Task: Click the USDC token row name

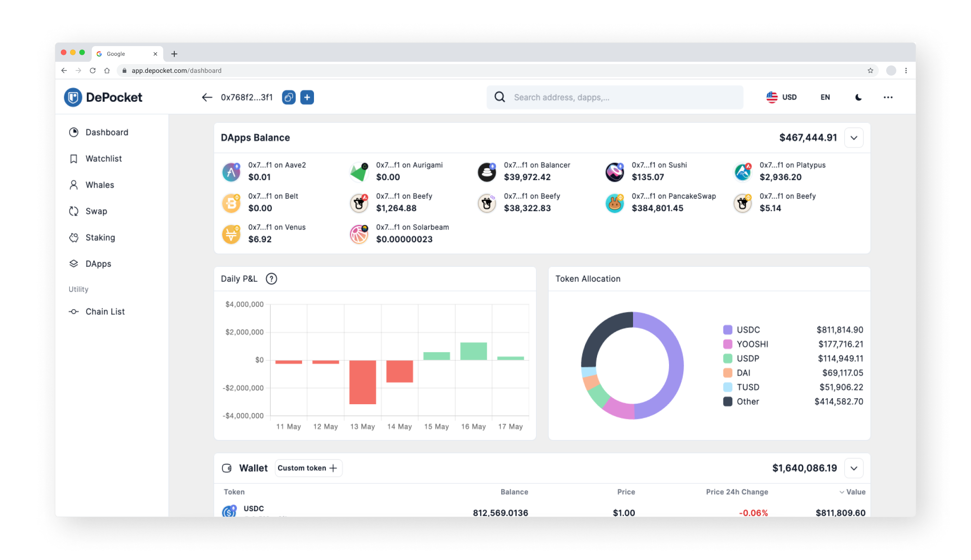Action: [x=254, y=508]
